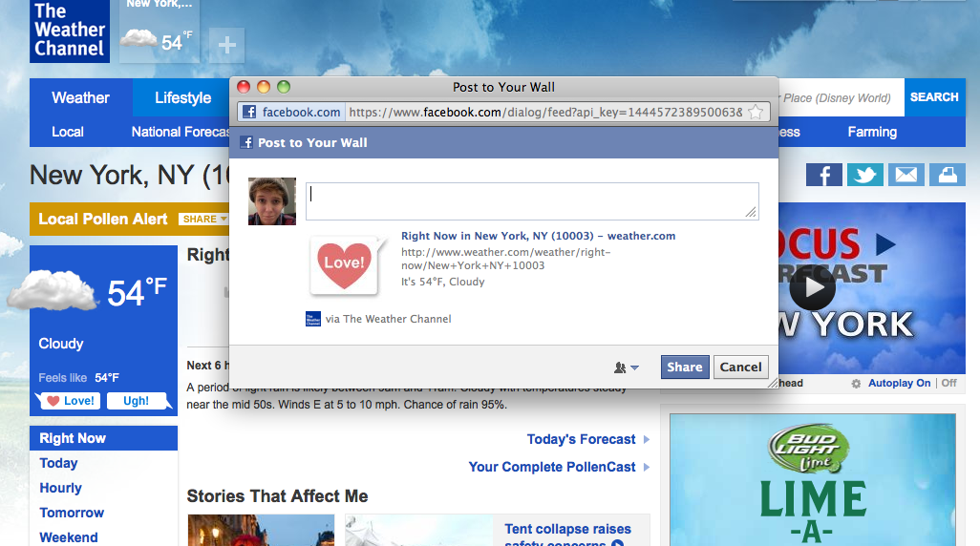Click the Love! weather reaction button
The image size is (980, 546).
coord(71,401)
